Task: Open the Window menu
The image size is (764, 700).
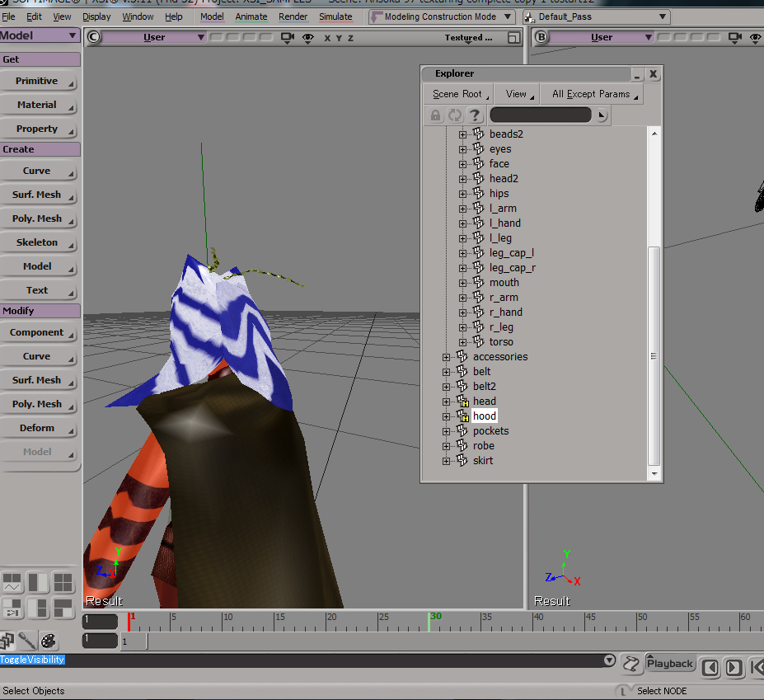Action: 138,16
